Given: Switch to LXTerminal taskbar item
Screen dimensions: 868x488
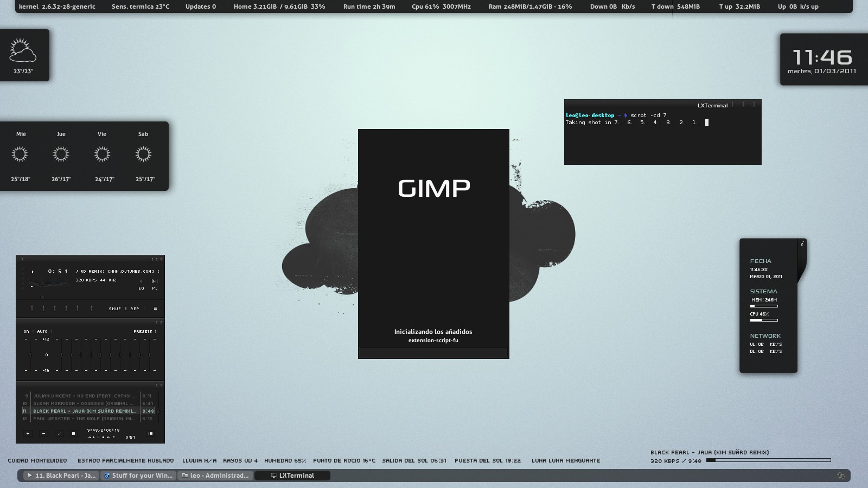Looking at the screenshot, I should click(292, 476).
